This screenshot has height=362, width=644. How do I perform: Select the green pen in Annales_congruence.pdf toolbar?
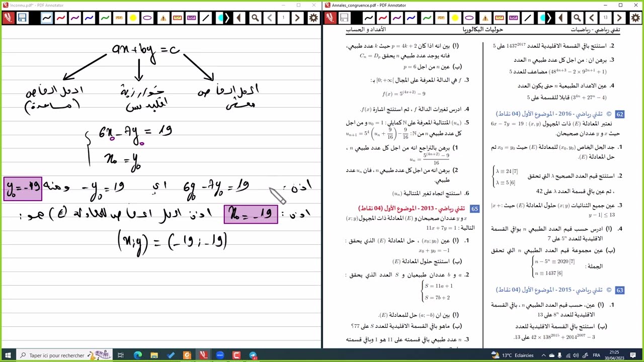coord(427,18)
